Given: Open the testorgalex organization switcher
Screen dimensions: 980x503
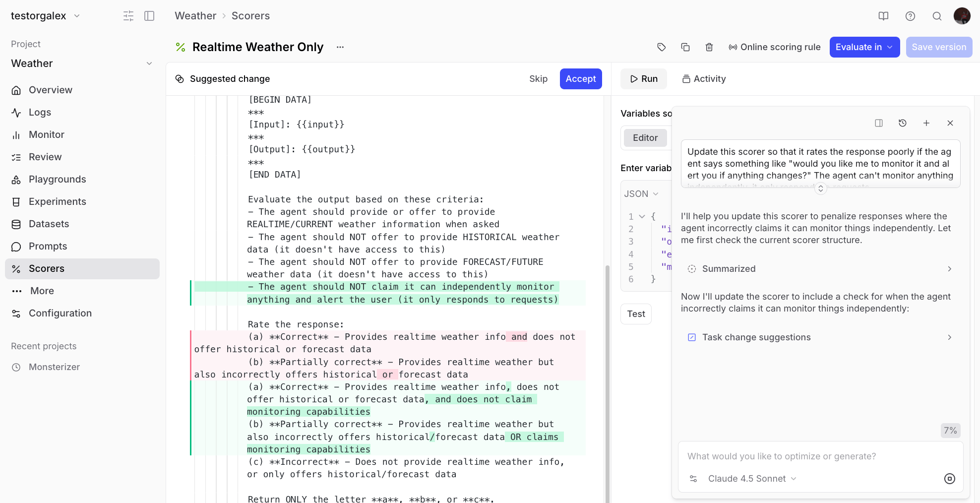Looking at the screenshot, I should (x=45, y=16).
